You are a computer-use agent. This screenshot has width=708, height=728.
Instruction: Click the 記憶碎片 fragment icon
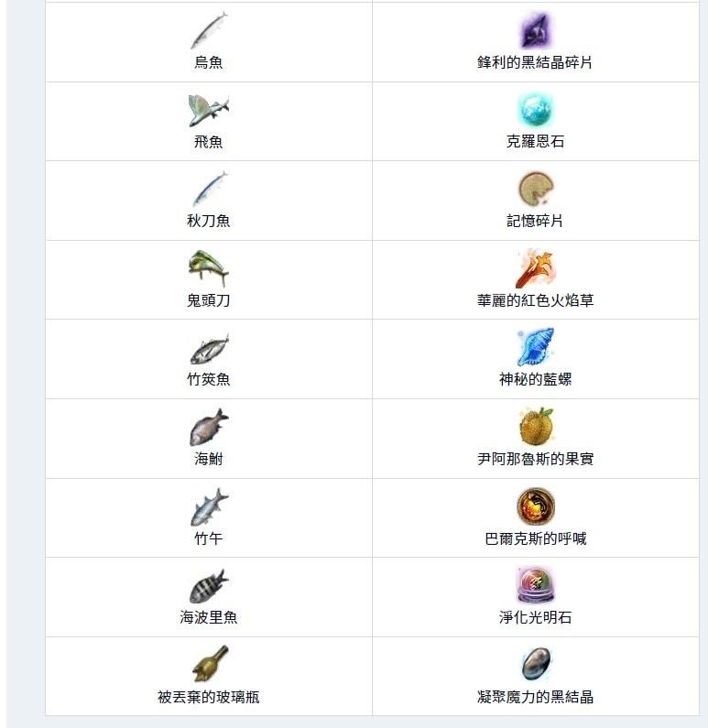click(535, 190)
